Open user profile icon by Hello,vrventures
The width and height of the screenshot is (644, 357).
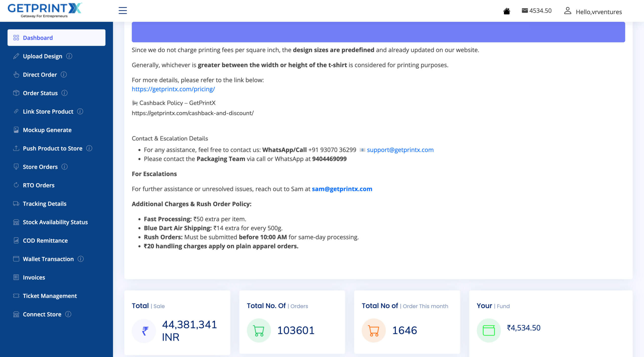pyautogui.click(x=568, y=11)
